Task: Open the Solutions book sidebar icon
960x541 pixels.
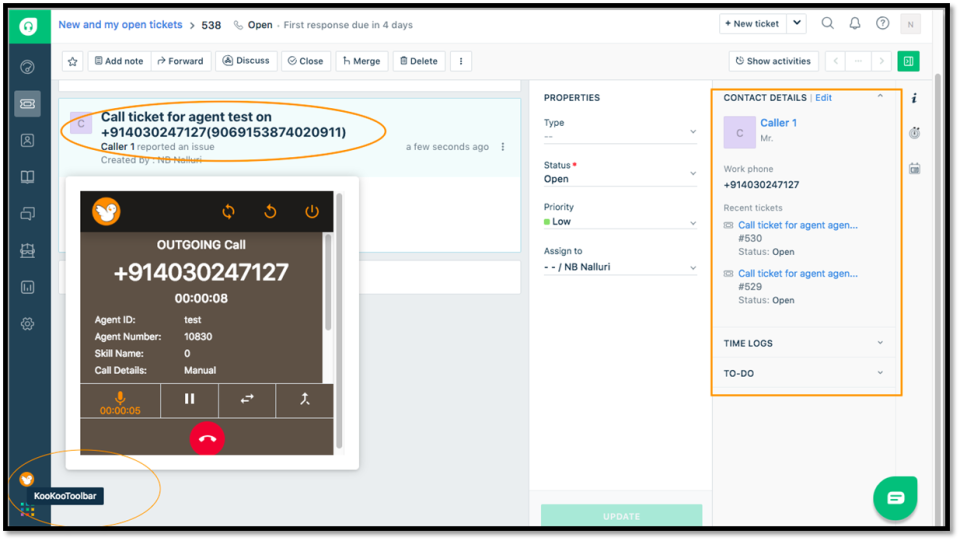Action: [28, 177]
